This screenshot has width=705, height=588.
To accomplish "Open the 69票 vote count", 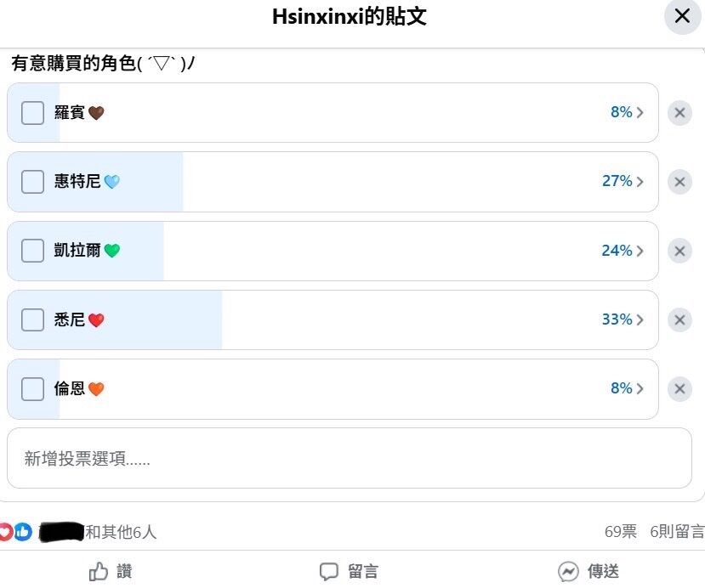I will pyautogui.click(x=621, y=532).
